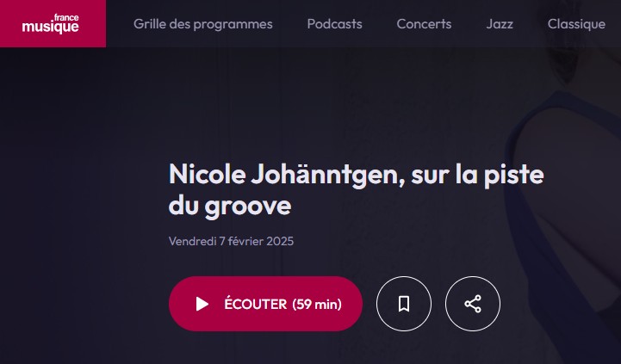Go to the Podcasts section
Viewport: 621px width, 364px height.
coord(335,24)
